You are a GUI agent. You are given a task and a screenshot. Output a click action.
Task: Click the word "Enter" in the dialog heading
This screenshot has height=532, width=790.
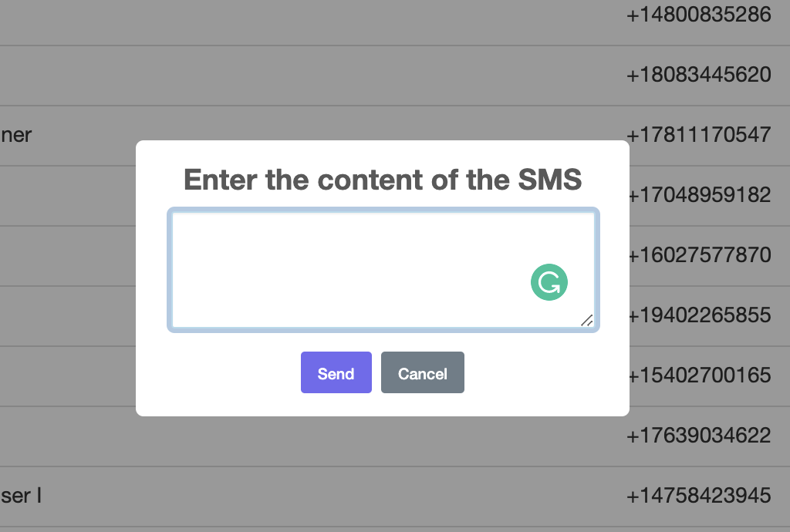click(221, 180)
